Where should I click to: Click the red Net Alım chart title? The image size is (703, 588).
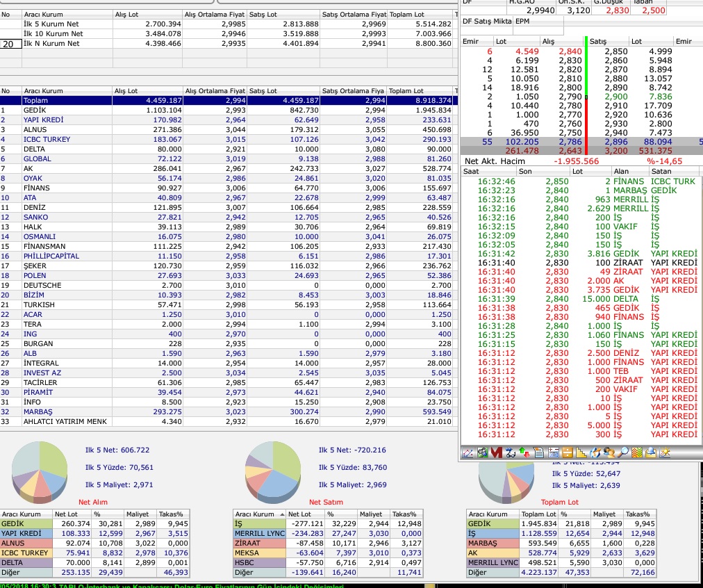pyautogui.click(x=93, y=503)
